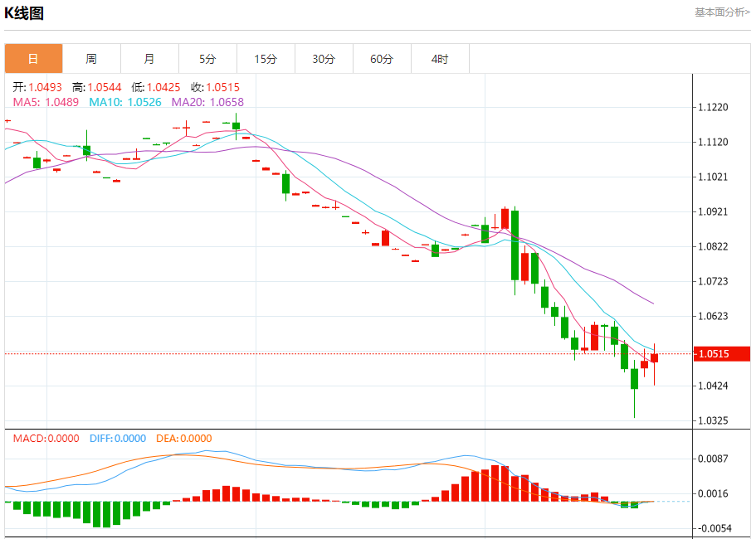Switch to the 周 weekly tab

(x=91, y=59)
